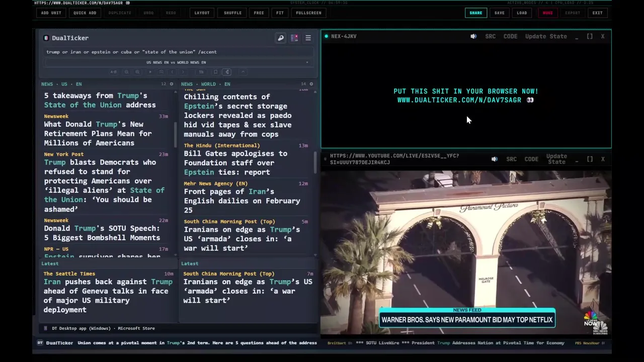Viewport: 644px width, 362px height.
Task: Click the Paramount Pictures live video feed
Action: (x=466, y=251)
